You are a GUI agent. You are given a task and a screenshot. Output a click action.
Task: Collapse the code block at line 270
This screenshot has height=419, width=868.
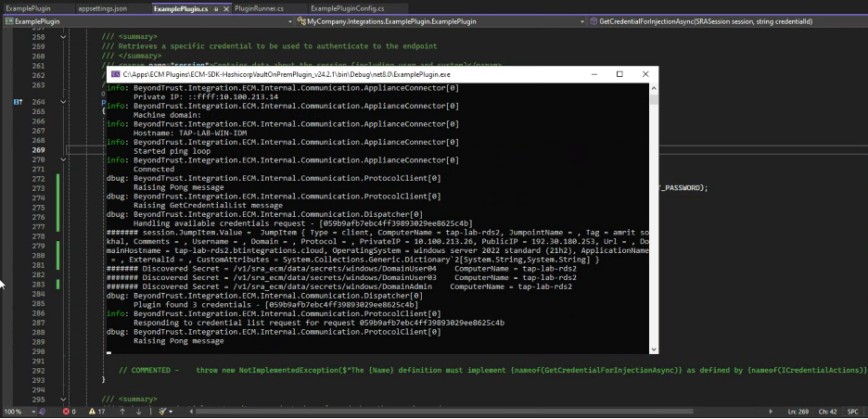point(63,159)
